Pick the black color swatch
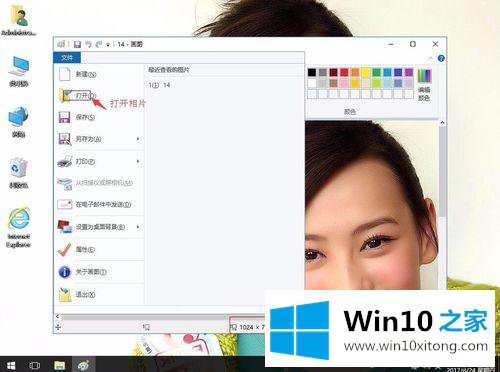500x372 pixels. click(312, 72)
